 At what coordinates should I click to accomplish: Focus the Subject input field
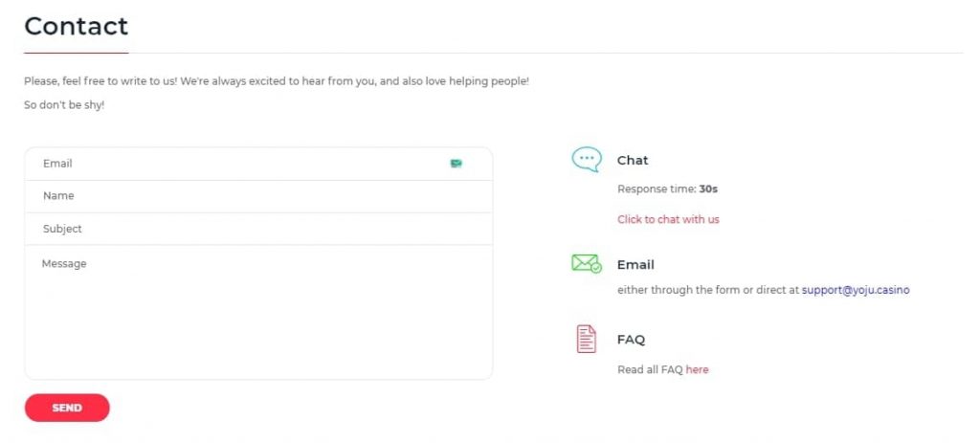[x=258, y=229]
